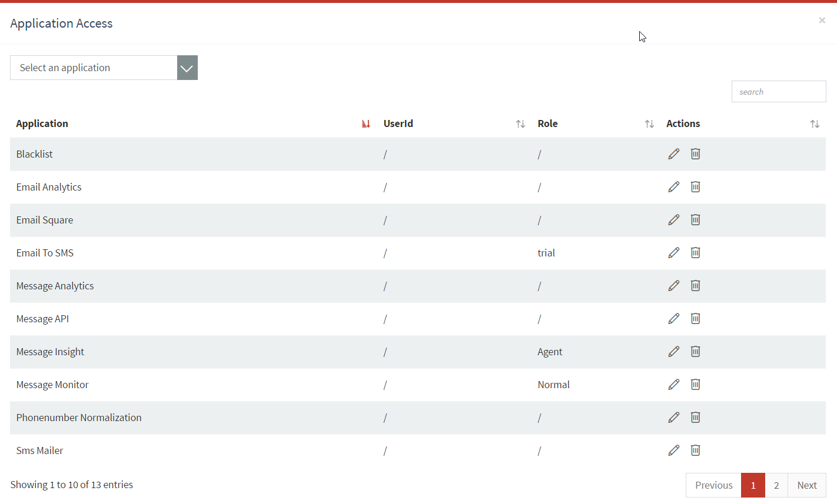Edit the Message Analytics entry

pyautogui.click(x=674, y=286)
